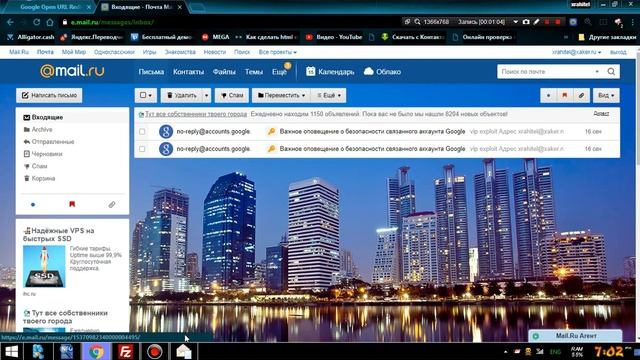The height and width of the screenshot is (360, 640).
Task: Click the red flag filter in sidebar
Action: [x=72, y=204]
